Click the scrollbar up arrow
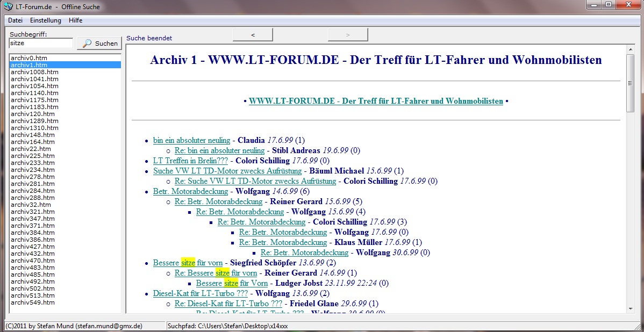Screen dimensions: 644x332 [630, 49]
